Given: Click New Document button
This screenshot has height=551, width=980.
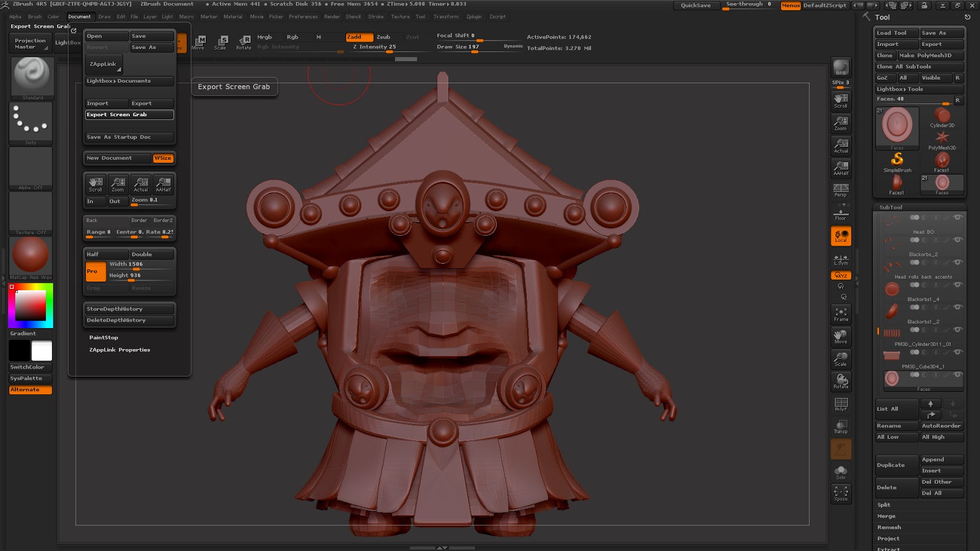Looking at the screenshot, I should [x=118, y=158].
